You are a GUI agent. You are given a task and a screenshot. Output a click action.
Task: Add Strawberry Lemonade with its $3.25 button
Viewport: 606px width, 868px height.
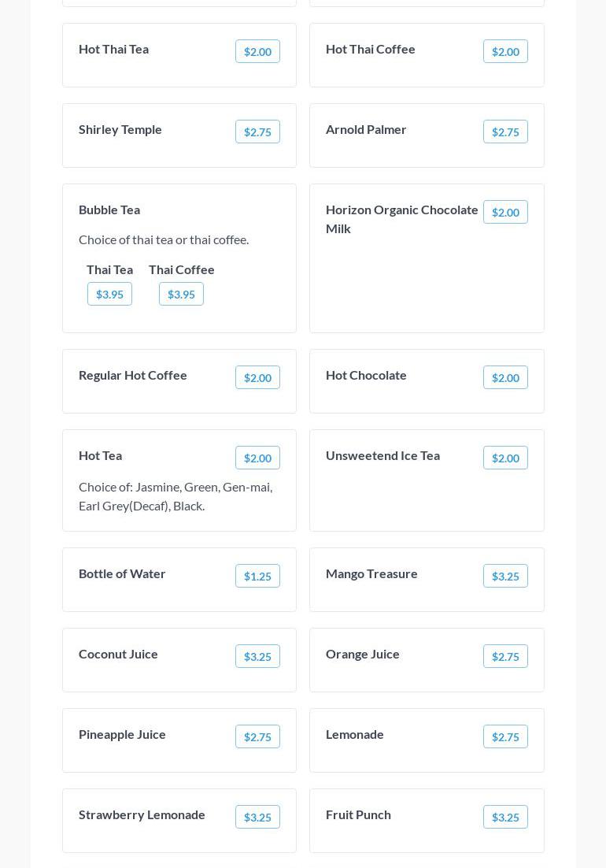(257, 817)
